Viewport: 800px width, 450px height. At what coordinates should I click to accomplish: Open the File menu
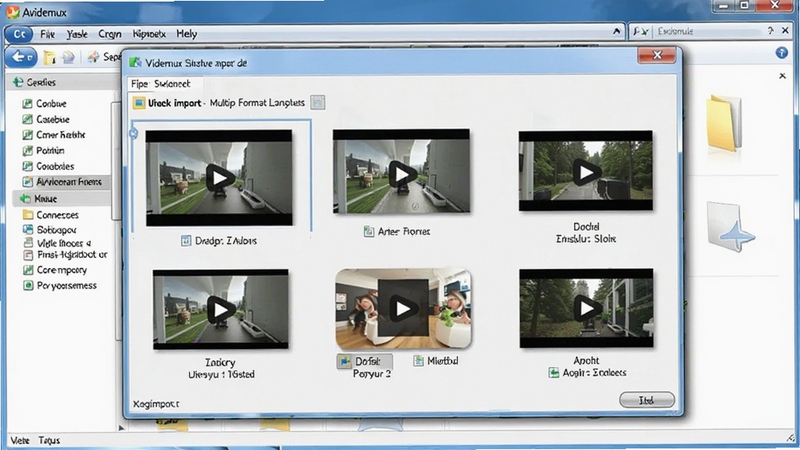pos(47,34)
